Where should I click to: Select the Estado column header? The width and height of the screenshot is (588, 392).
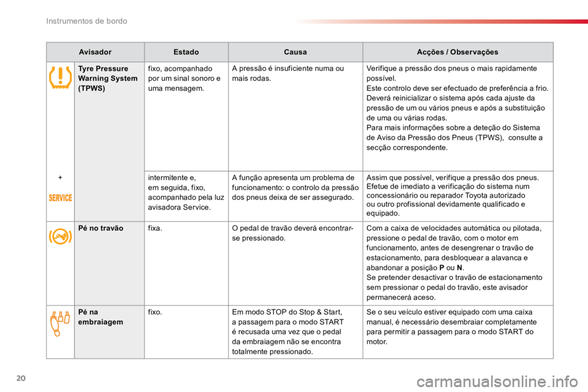pos(186,52)
